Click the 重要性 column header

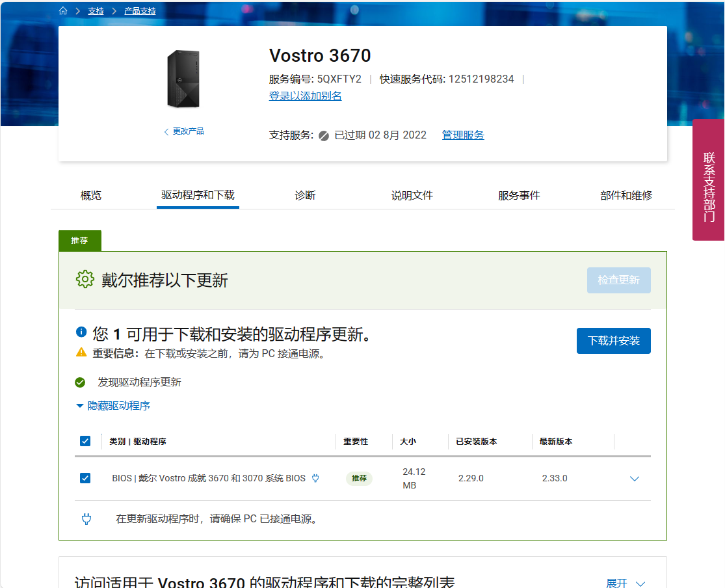point(356,442)
